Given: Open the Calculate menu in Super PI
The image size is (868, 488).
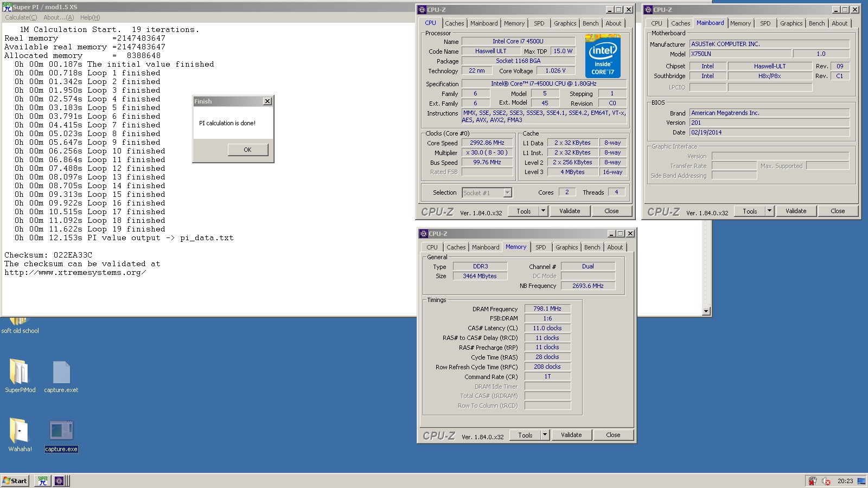Looking at the screenshot, I should (x=21, y=17).
